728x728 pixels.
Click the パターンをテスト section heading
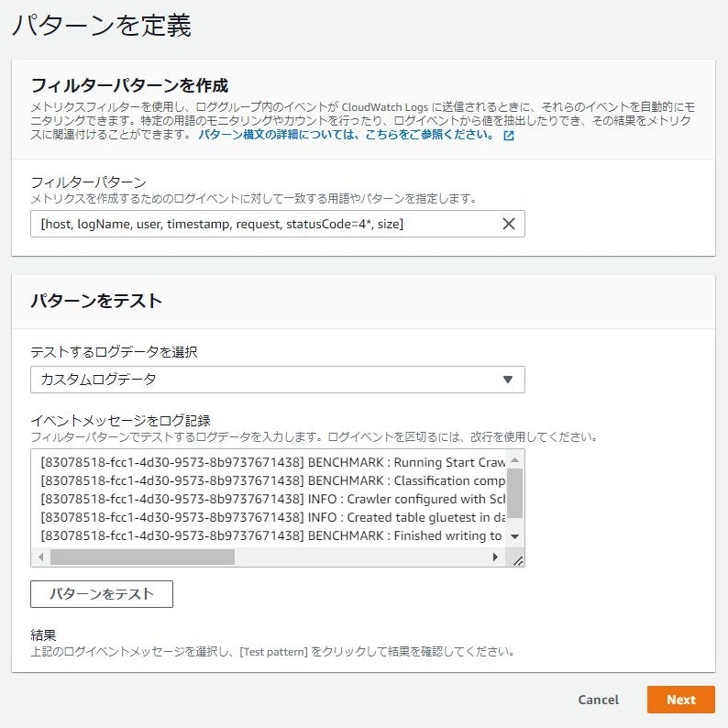[96, 301]
